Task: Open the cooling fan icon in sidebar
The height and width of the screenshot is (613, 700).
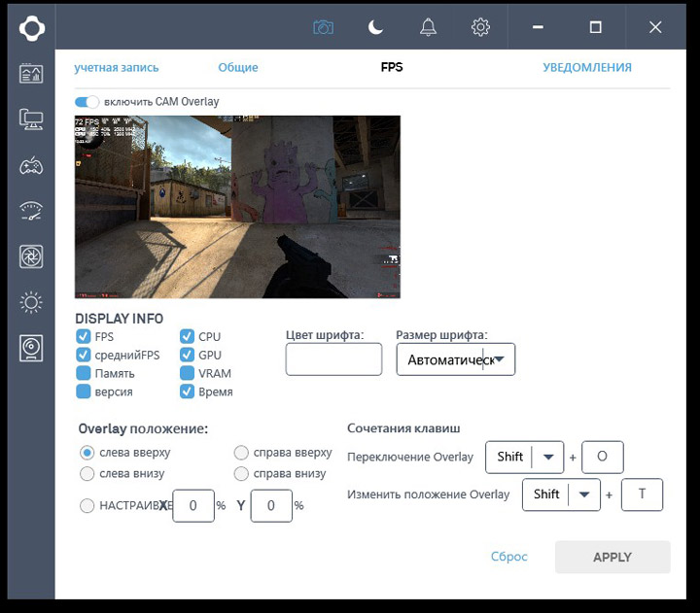Action: coord(31,256)
